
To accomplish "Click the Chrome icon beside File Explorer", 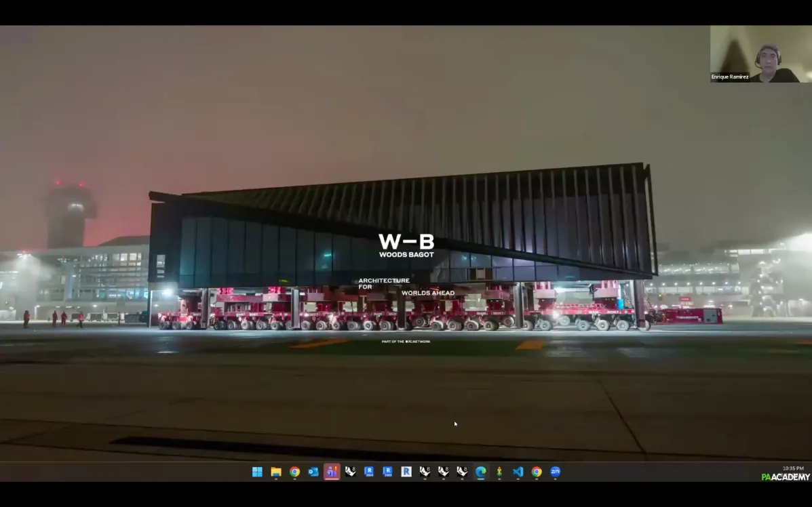I will (x=294, y=472).
